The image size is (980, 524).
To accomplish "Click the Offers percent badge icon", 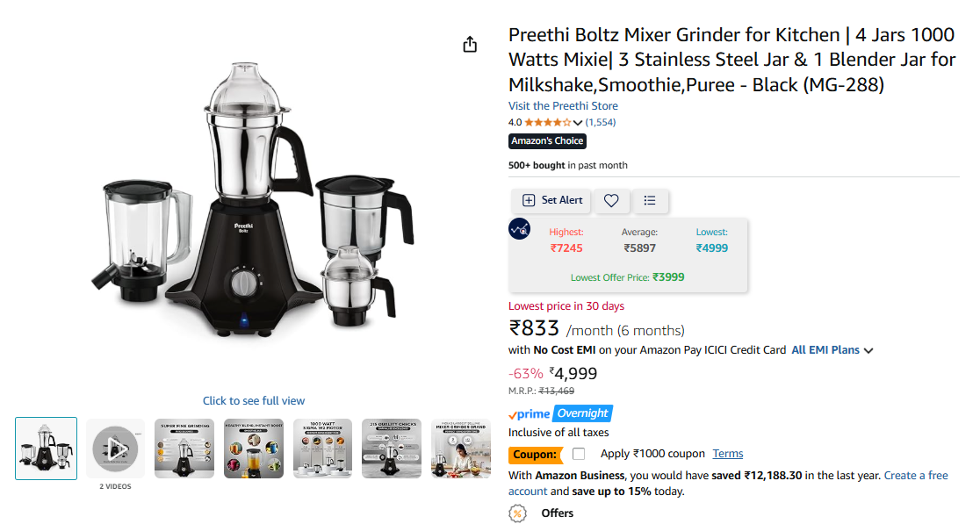I will click(517, 513).
